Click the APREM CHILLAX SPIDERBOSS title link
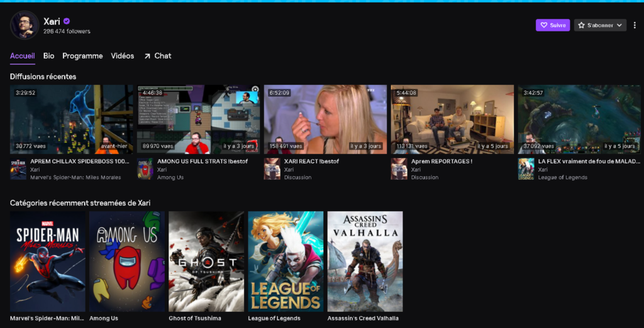The width and height of the screenshot is (644, 328). (x=80, y=161)
